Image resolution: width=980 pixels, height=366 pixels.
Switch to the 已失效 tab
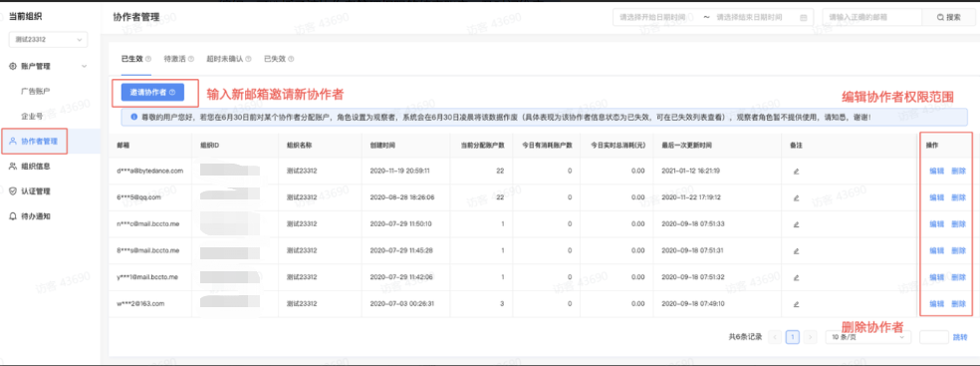274,59
